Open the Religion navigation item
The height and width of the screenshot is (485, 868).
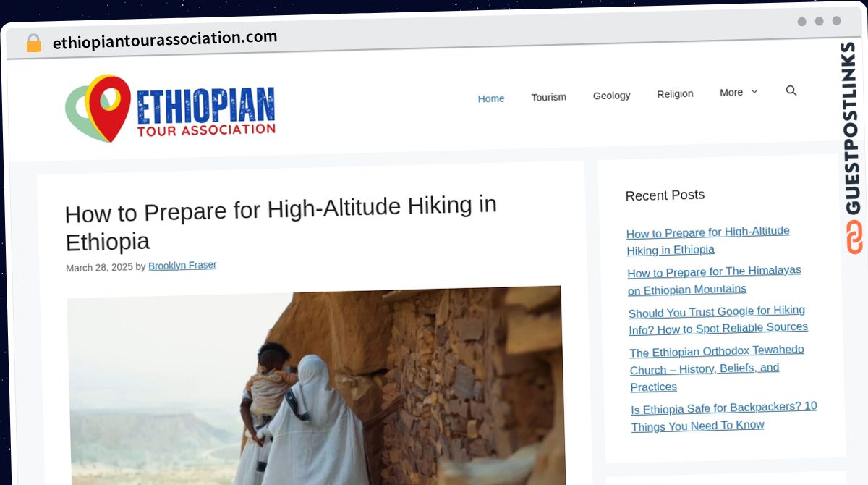coord(675,94)
